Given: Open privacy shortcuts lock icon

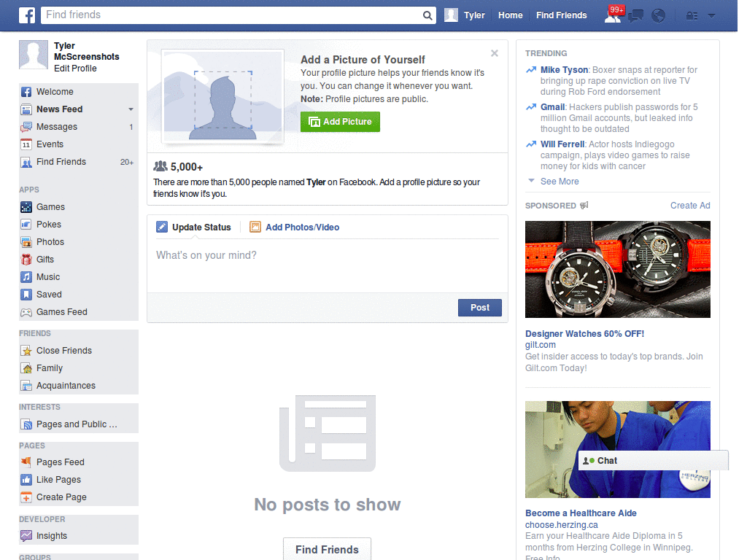Looking at the screenshot, I should [692, 16].
